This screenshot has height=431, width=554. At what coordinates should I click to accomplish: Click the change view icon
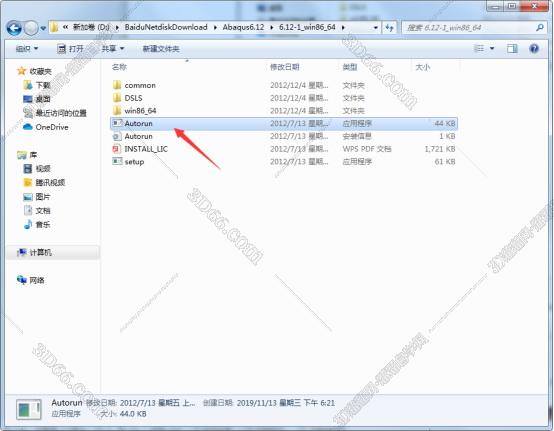(x=479, y=48)
